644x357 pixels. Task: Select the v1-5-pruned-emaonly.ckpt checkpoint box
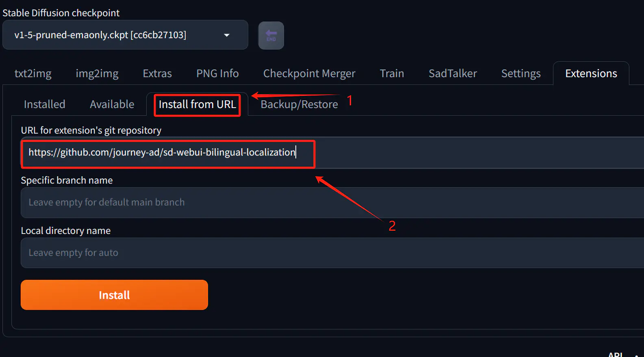coord(125,35)
